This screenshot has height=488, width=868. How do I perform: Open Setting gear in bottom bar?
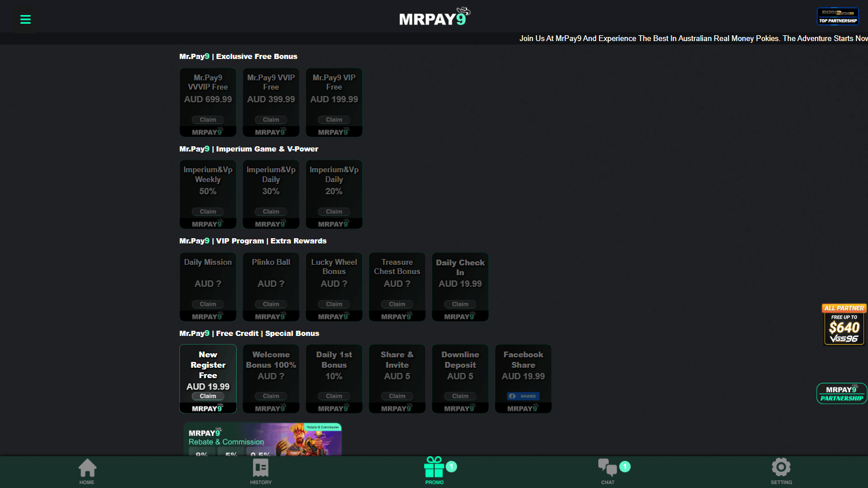pyautogui.click(x=781, y=471)
